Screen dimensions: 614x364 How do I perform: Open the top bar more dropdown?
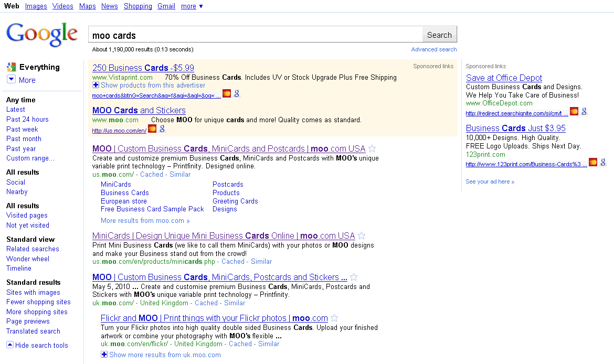[x=192, y=6]
